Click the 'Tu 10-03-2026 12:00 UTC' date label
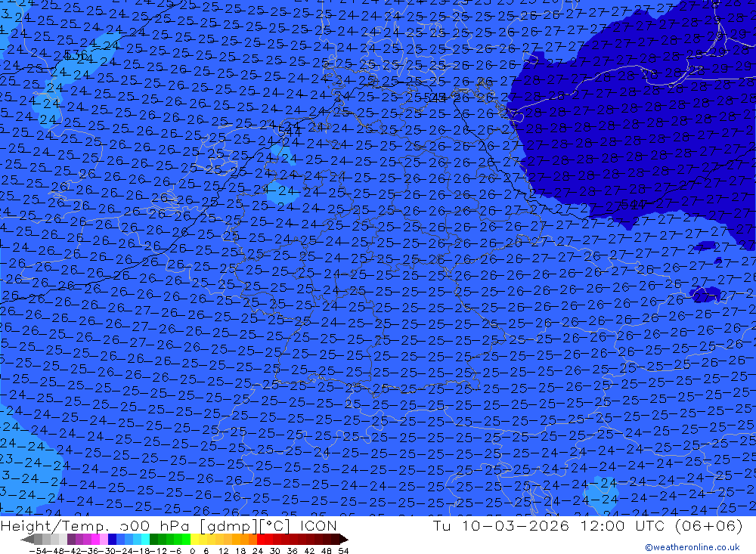The height and width of the screenshot is (554, 756). (x=548, y=525)
